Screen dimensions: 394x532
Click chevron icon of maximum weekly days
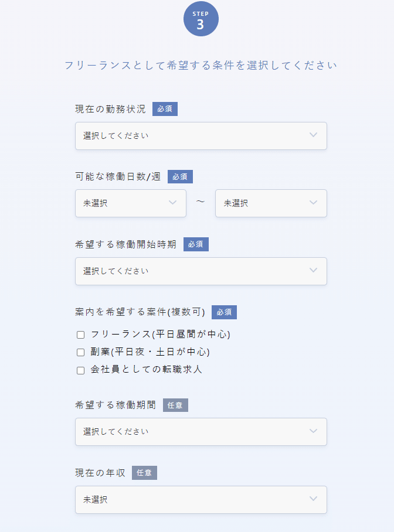point(313,203)
